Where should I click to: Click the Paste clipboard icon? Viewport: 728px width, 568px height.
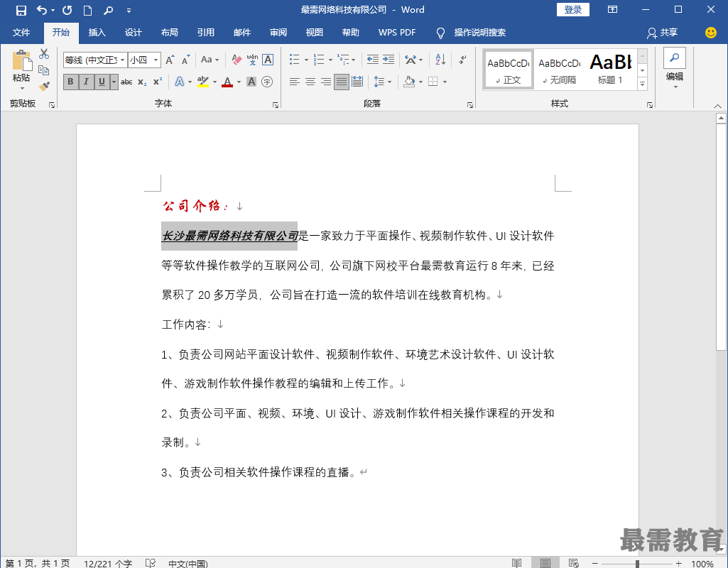pos(22,61)
